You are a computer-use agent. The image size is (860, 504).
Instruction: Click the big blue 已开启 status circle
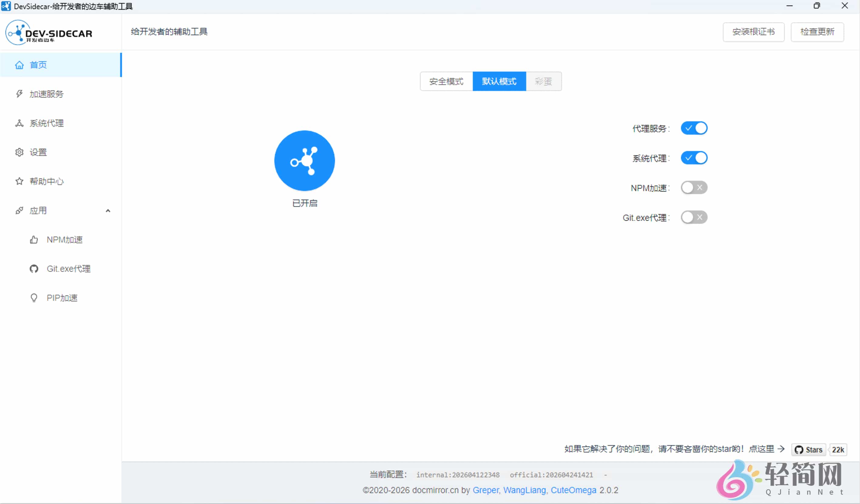point(304,160)
